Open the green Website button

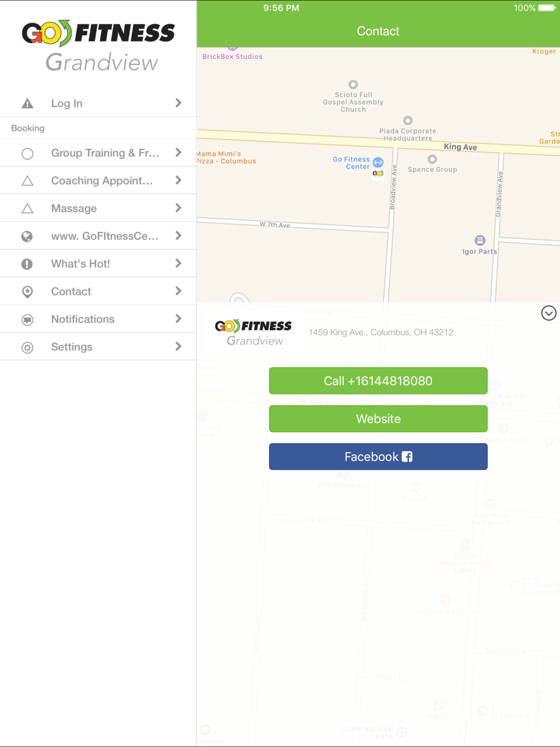(x=378, y=419)
